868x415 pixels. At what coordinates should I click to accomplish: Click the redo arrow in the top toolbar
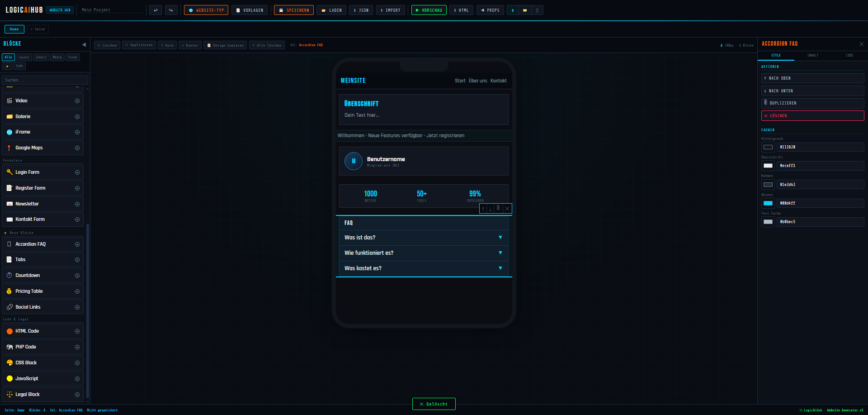tap(171, 10)
